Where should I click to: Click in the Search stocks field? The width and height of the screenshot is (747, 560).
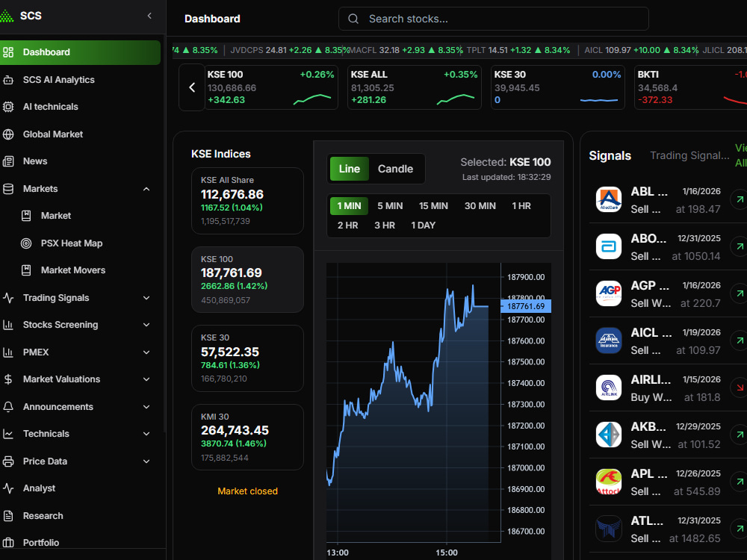click(x=494, y=19)
